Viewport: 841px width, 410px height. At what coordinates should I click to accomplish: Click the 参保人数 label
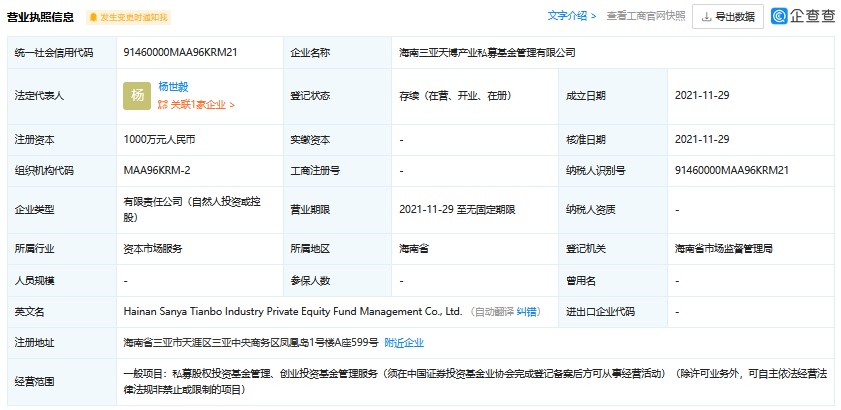point(310,281)
